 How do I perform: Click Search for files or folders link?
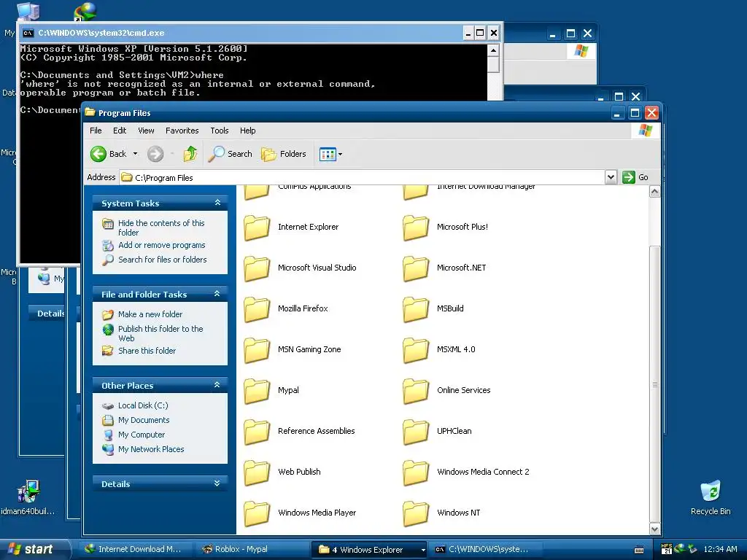[163, 260]
